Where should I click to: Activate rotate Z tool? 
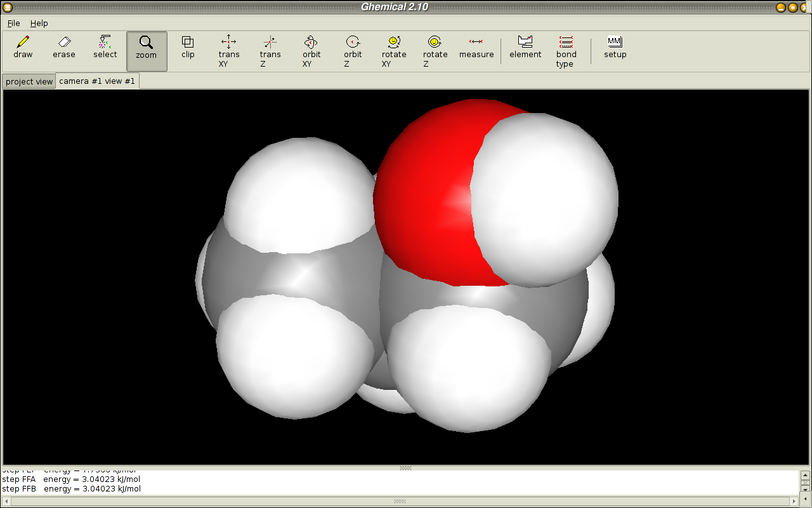click(435, 51)
